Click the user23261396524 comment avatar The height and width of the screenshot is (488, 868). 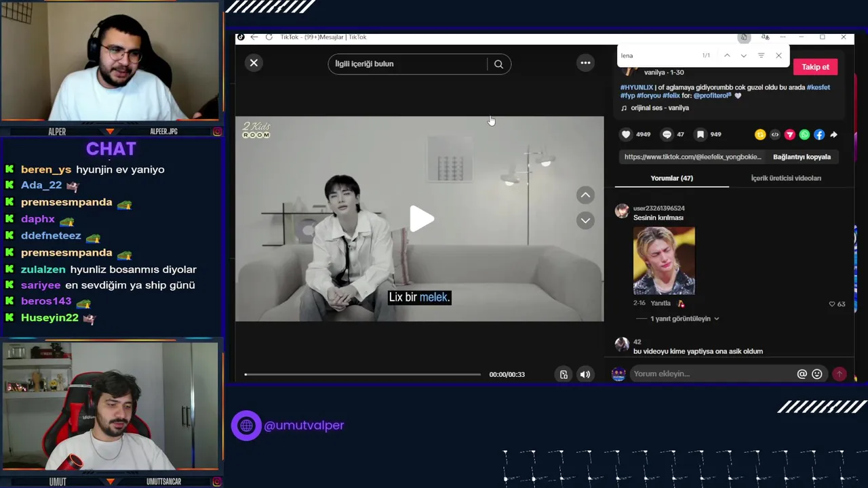tap(622, 211)
